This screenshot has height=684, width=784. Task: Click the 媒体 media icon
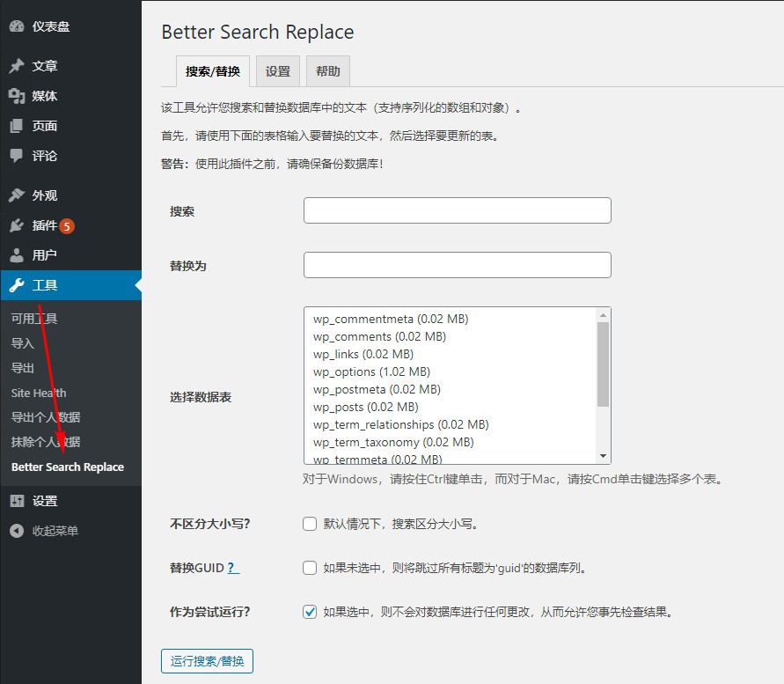coord(17,96)
